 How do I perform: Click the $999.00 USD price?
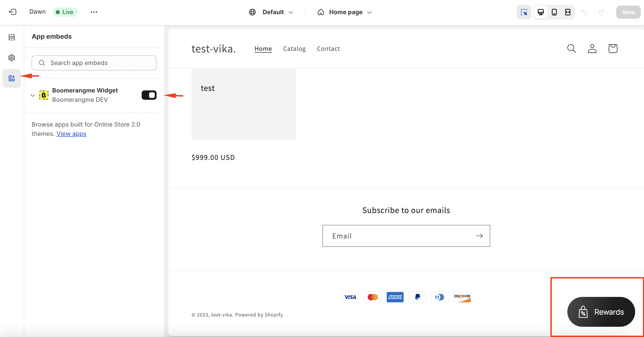[x=213, y=157]
